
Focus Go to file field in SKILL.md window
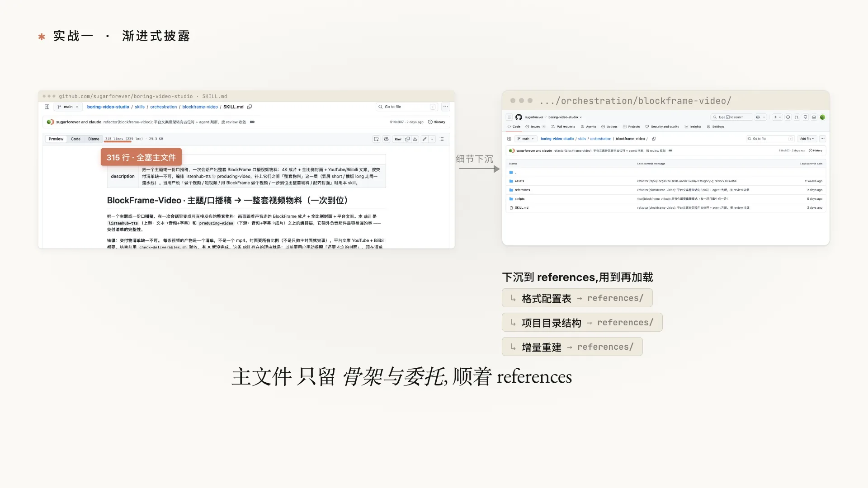[407, 107]
